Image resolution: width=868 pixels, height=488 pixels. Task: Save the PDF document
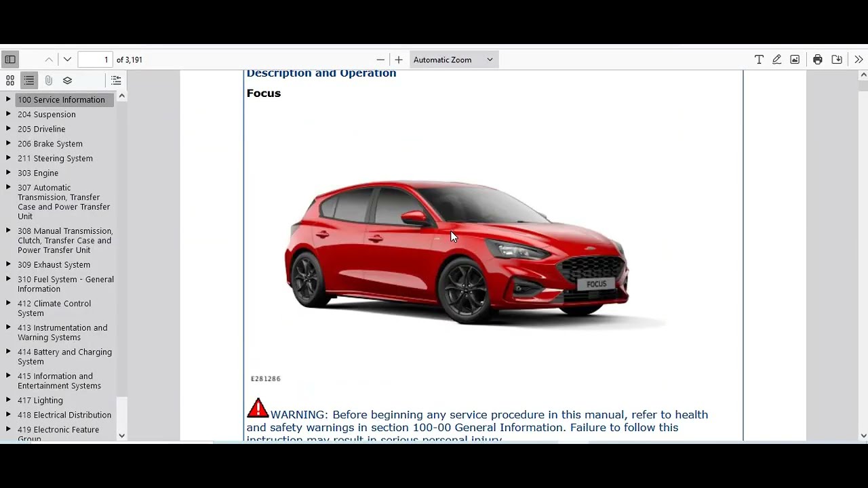(837, 60)
